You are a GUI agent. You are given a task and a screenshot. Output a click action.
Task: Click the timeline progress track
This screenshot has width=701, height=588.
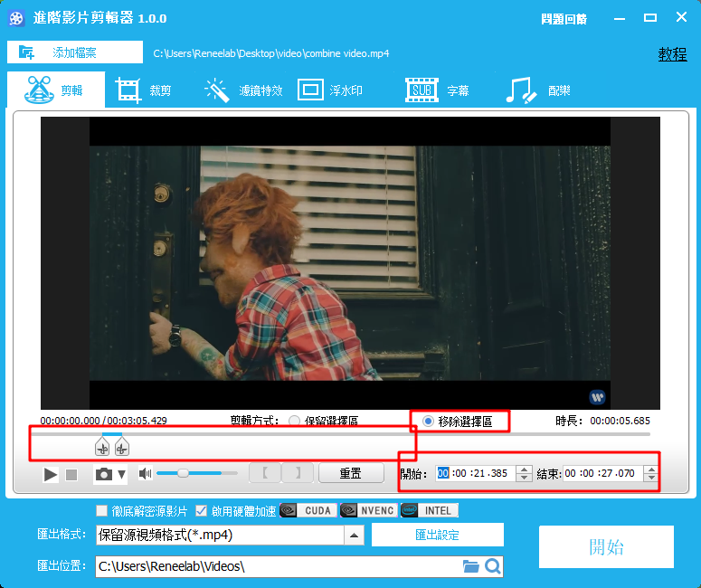pyautogui.click(x=341, y=433)
